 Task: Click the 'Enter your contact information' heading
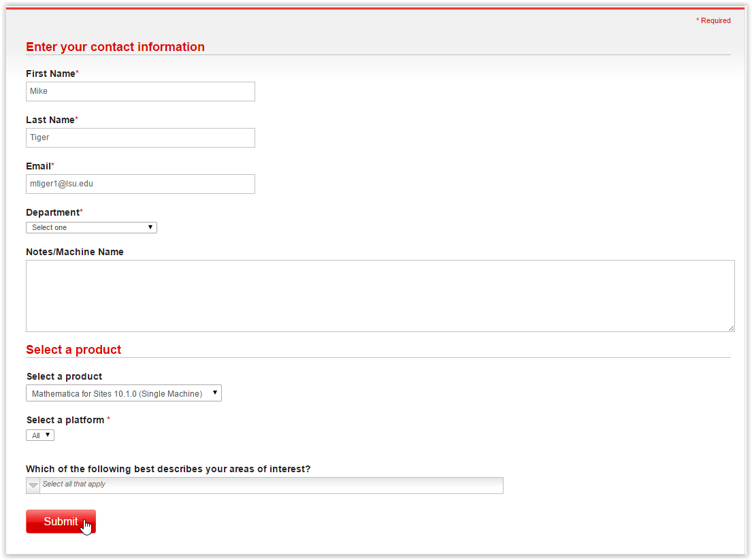[115, 47]
